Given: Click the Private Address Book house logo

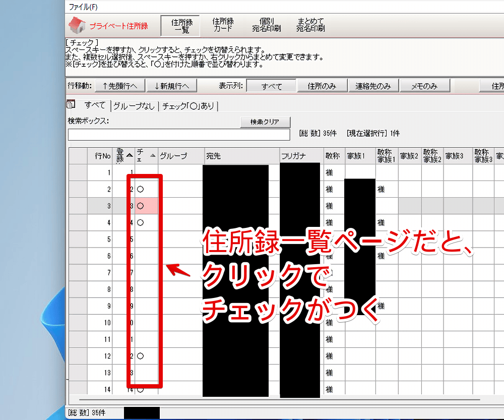Looking at the screenshot, I should pos(77,25).
